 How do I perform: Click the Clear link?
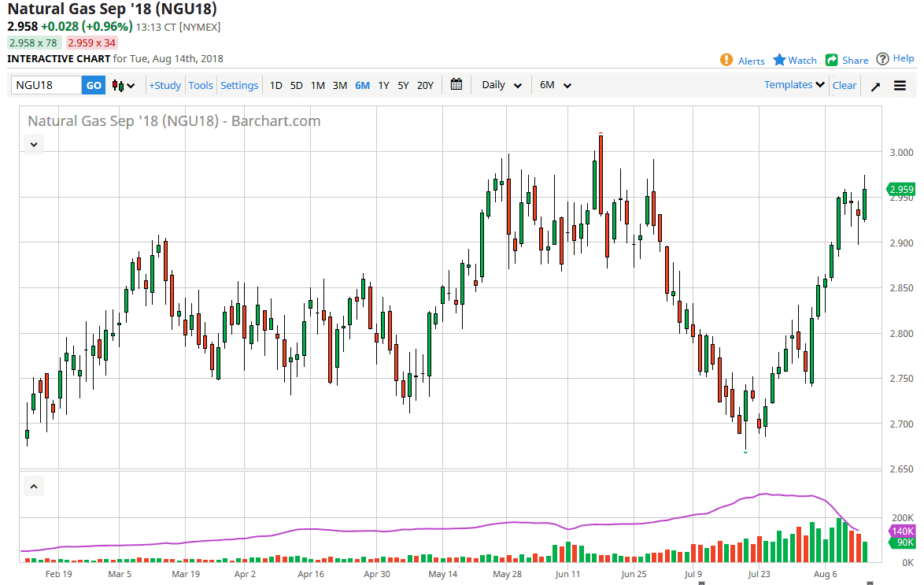845,85
